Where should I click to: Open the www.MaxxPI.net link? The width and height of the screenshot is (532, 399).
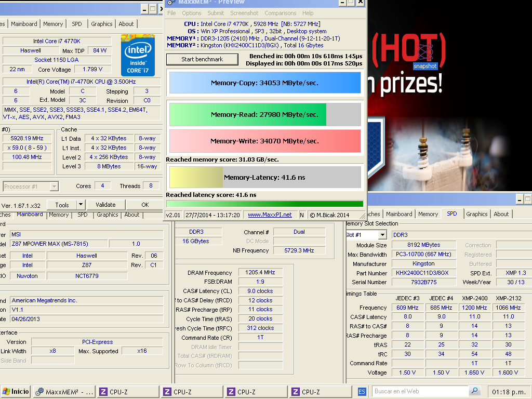(270, 215)
